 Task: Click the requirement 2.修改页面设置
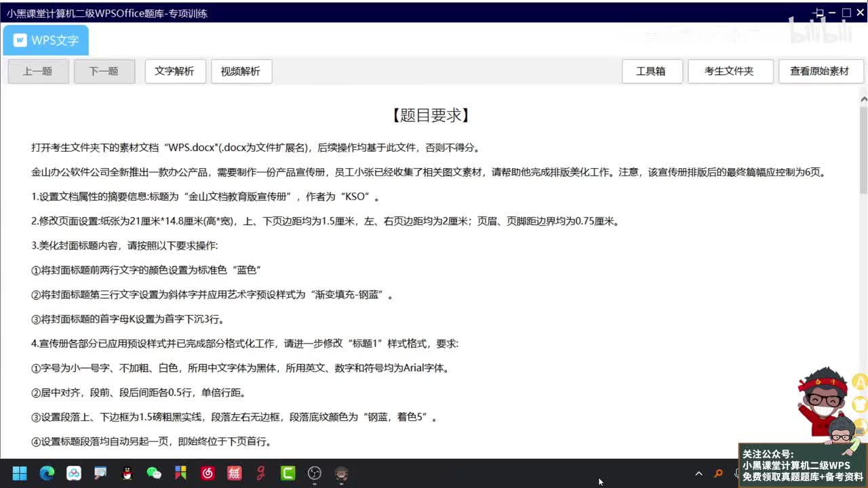325,221
